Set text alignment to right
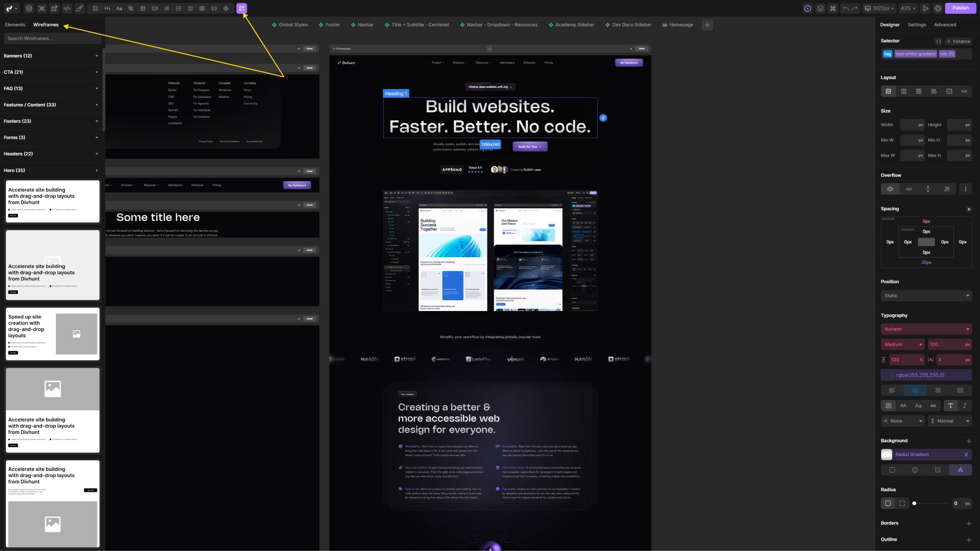This screenshot has width=980, height=551. click(x=937, y=390)
